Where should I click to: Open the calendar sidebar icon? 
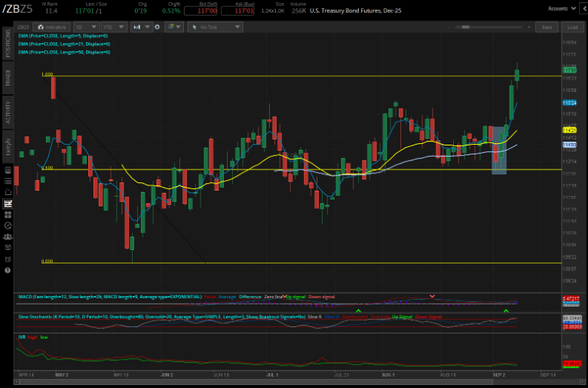8,247
